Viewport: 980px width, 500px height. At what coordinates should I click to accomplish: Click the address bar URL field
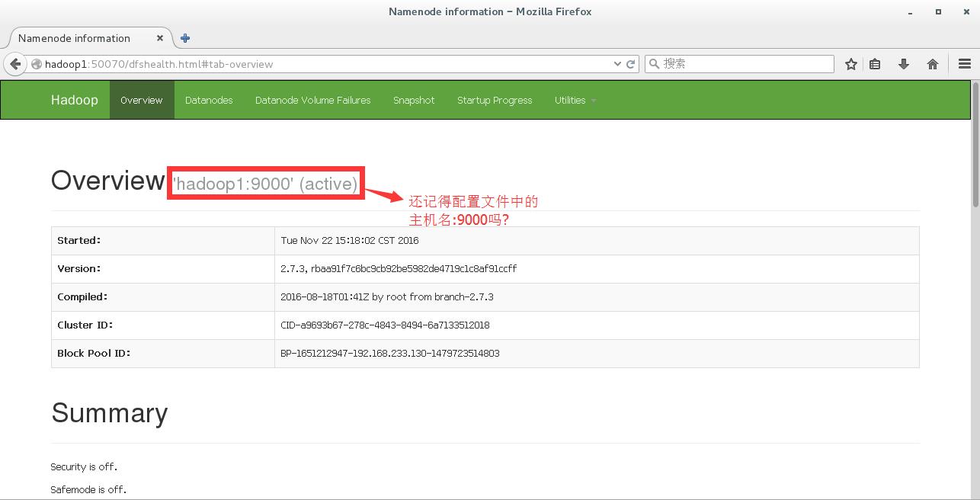[x=320, y=64]
